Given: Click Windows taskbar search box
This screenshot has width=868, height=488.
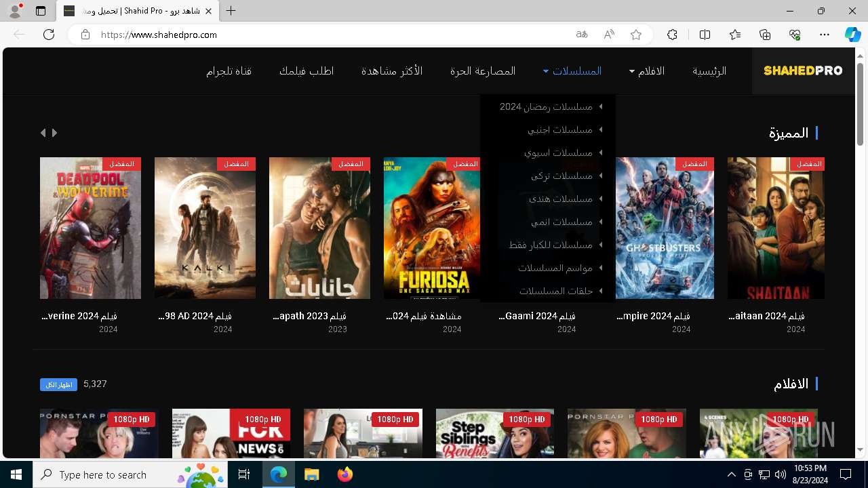Looking at the screenshot, I should [x=130, y=474].
